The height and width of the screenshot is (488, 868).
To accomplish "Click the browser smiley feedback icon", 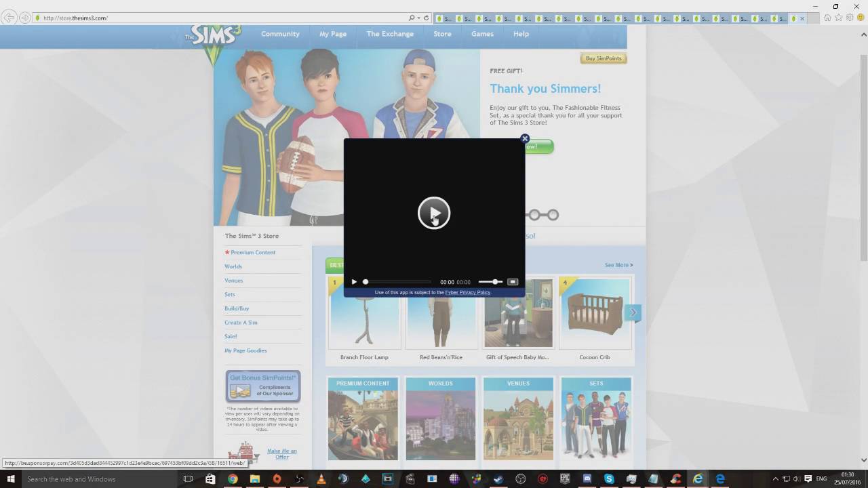I will (x=861, y=18).
